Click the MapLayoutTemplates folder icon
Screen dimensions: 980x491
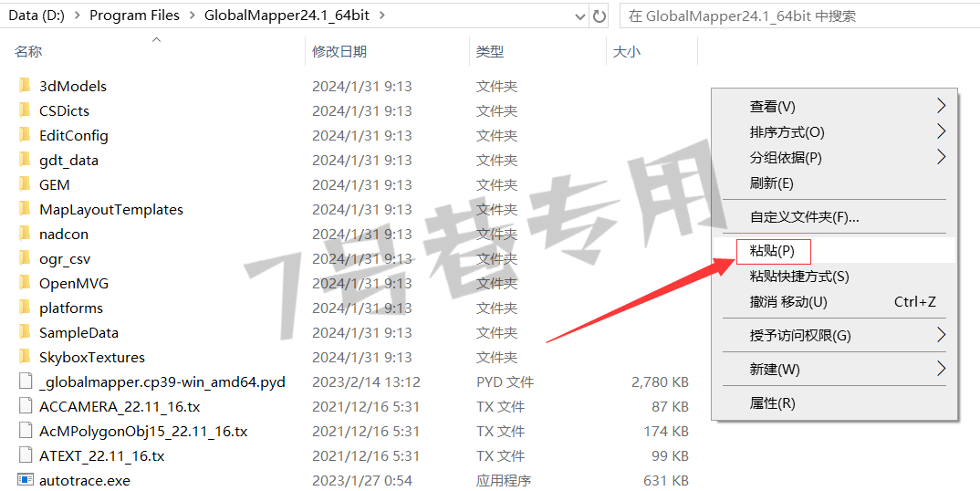(25, 209)
